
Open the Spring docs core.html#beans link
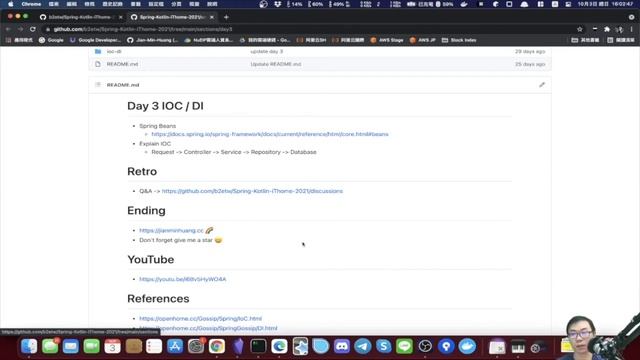[270, 134]
